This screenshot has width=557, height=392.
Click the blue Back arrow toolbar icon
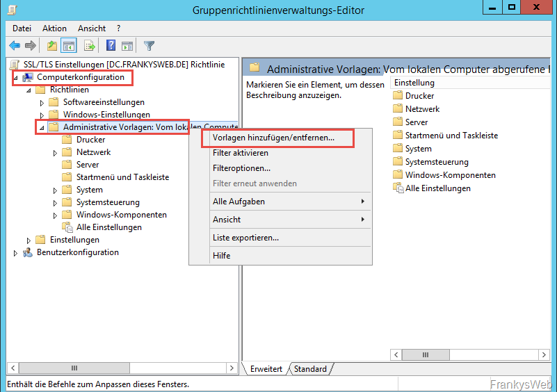(15, 46)
